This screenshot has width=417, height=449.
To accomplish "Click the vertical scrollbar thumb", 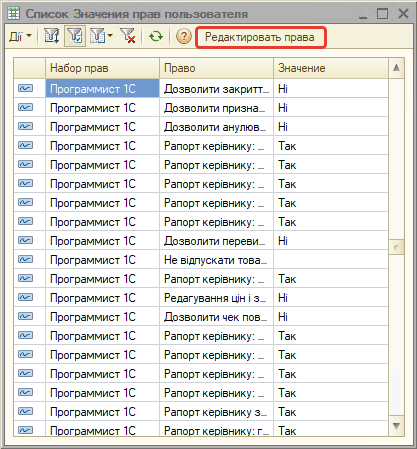I will coord(396,247).
